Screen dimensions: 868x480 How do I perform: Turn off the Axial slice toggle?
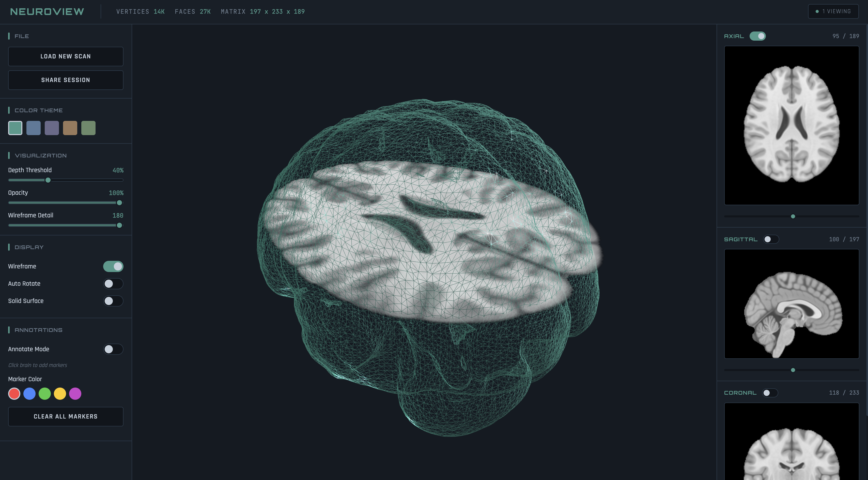click(x=757, y=36)
